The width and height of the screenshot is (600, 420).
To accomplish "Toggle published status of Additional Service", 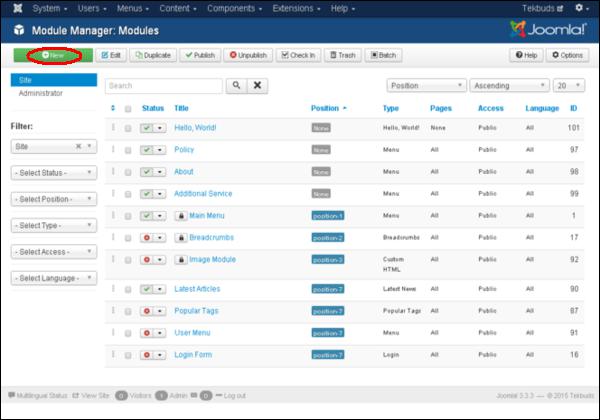I will [147, 194].
